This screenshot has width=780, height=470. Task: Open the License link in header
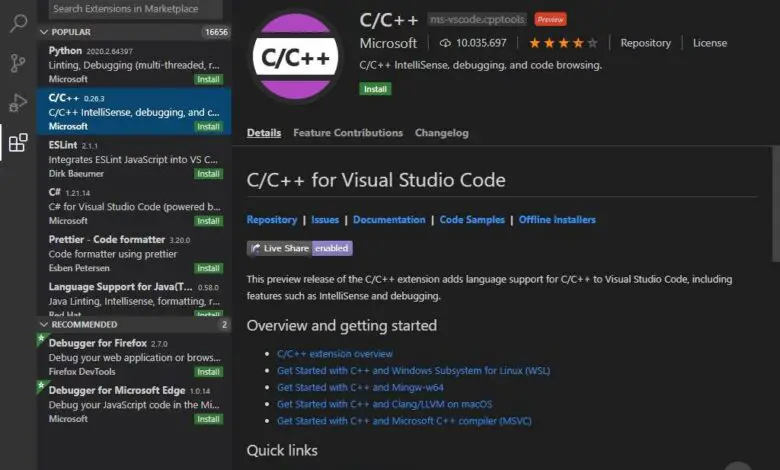710,43
